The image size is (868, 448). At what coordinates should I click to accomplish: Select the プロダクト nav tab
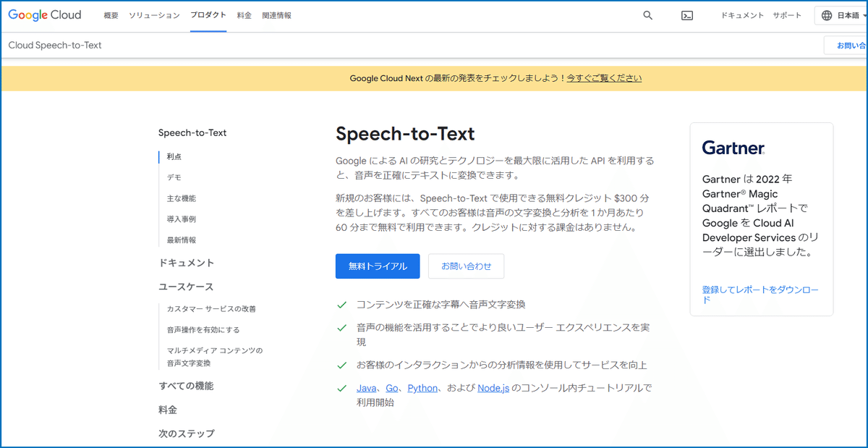click(208, 15)
